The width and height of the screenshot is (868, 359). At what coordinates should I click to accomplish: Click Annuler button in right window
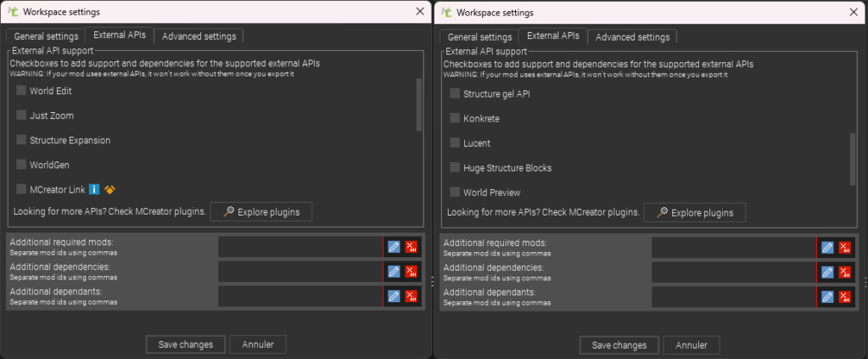click(692, 345)
